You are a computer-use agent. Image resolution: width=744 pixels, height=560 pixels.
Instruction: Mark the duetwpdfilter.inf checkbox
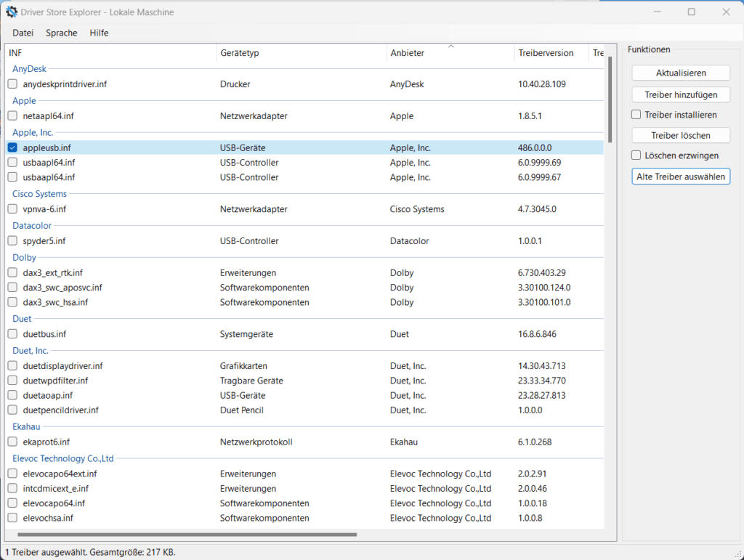pos(13,381)
